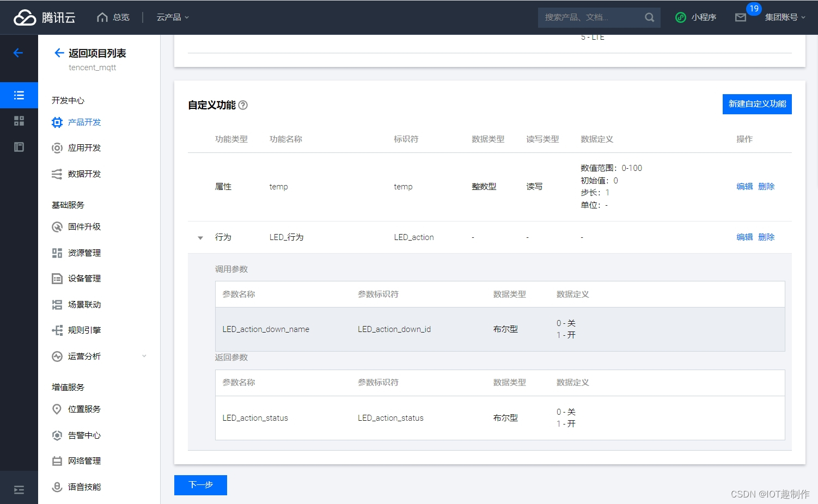This screenshot has height=504, width=818.
Task: Click the 场景联动 icon
Action: pyautogui.click(x=57, y=305)
